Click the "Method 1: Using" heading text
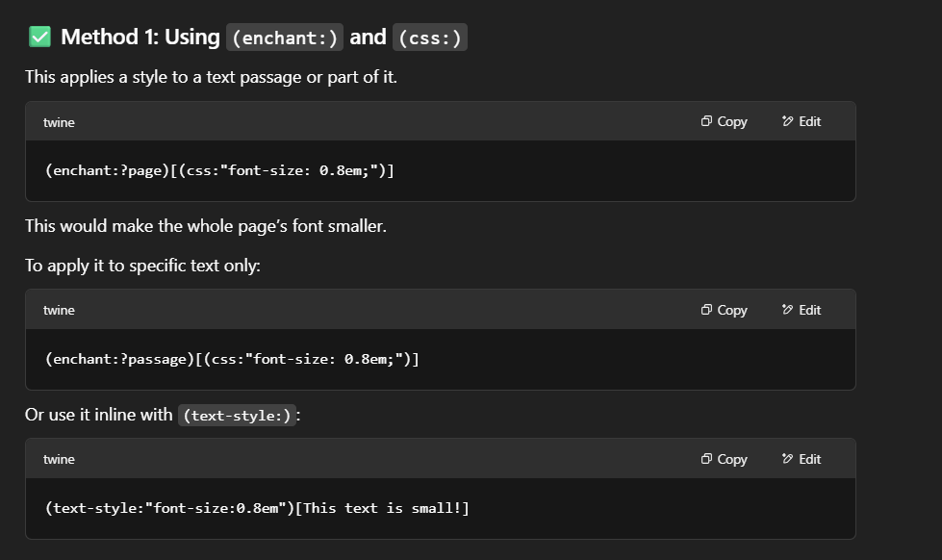This screenshot has width=942, height=560. tap(140, 38)
